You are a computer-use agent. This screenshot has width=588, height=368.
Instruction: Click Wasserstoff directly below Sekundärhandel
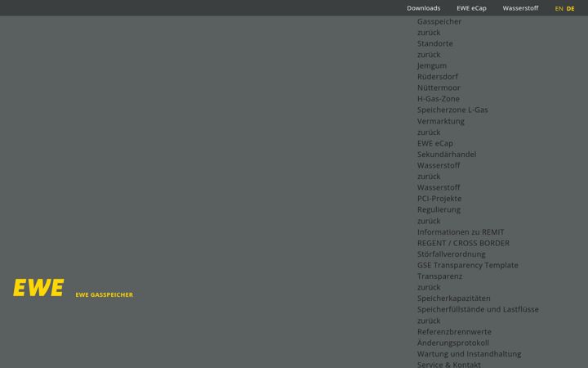coord(439,165)
